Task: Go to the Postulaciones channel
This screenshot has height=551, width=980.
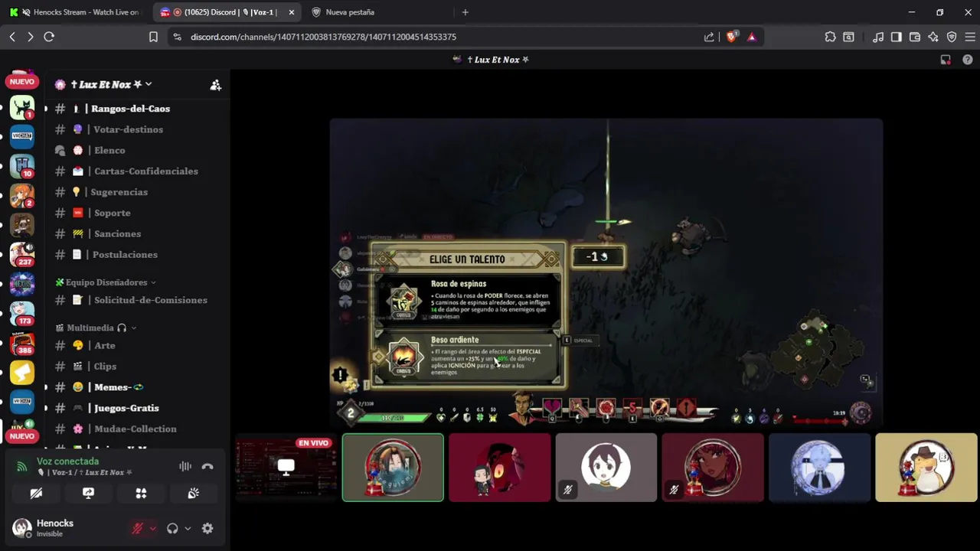Action: coord(123,254)
